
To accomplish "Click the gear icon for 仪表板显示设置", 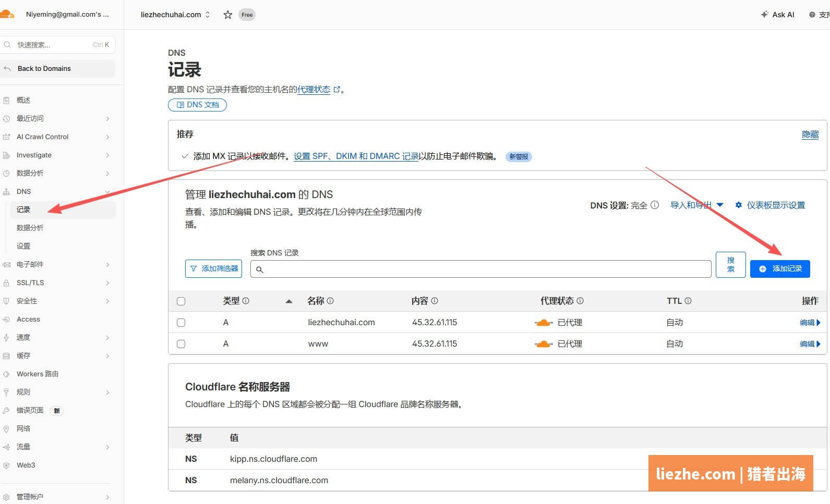I will pyautogui.click(x=739, y=205).
